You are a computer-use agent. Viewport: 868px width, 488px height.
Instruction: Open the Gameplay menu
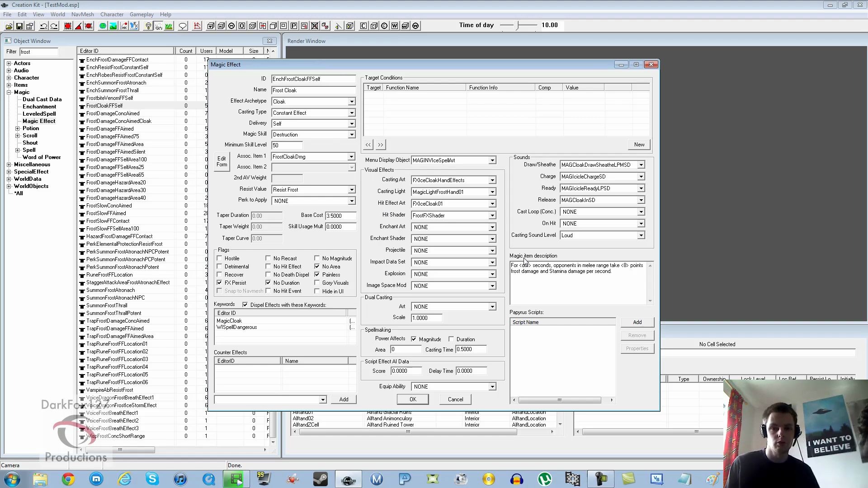point(142,14)
